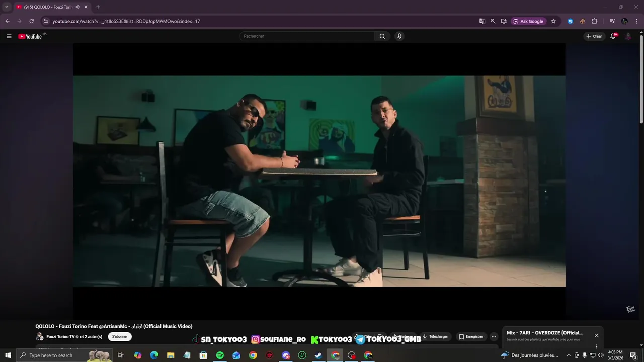Open clock and date 4:03 PM
Image resolution: width=644 pixels, height=362 pixels.
tap(615, 355)
